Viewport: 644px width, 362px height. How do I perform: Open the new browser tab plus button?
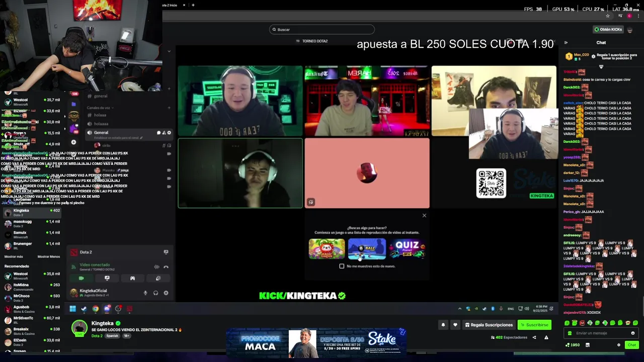193,5
